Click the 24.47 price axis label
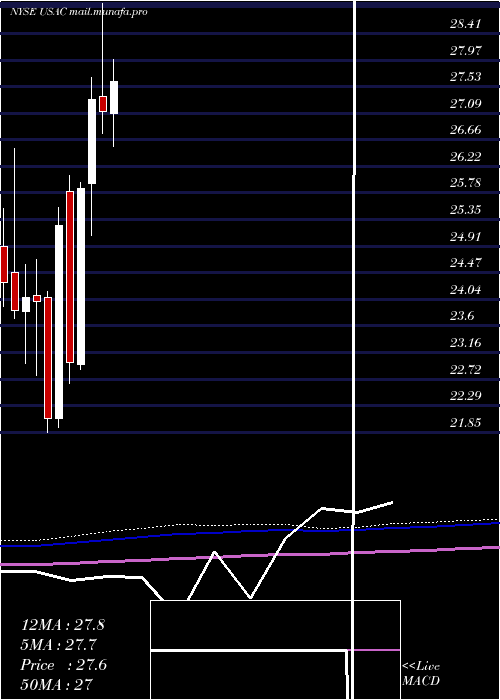Viewport: 500px width, 700px height. tap(466, 263)
